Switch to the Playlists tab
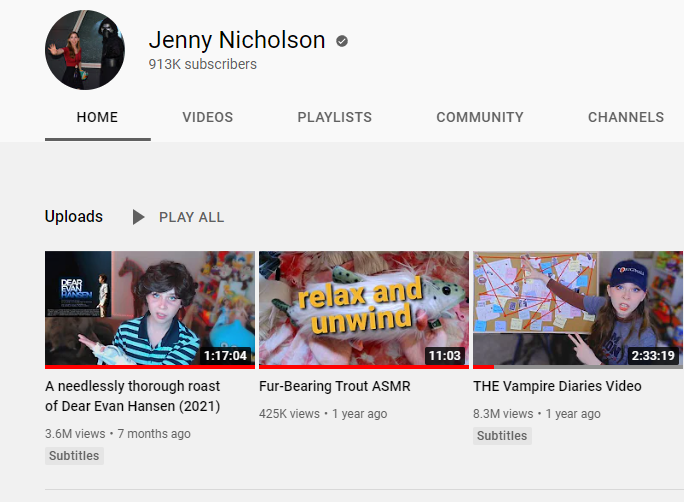Screen dimensions: 684x502 point(335,117)
